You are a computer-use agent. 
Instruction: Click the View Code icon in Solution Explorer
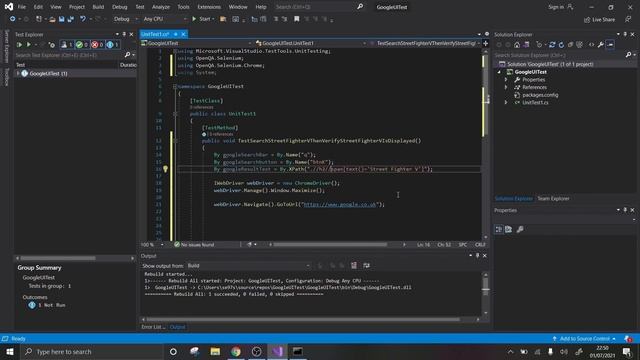tap(591, 44)
